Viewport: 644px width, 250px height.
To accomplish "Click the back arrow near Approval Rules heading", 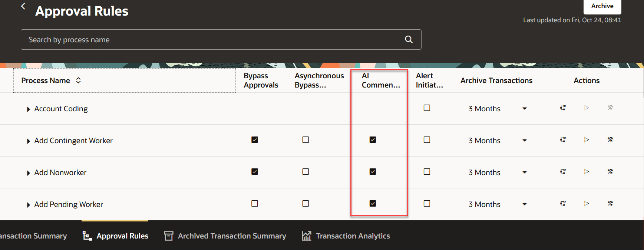I will [23, 6].
